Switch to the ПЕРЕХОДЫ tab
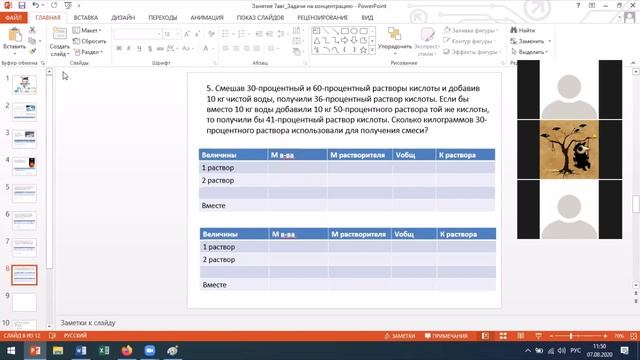Screen dimensions: 640x360 [x=162, y=18]
